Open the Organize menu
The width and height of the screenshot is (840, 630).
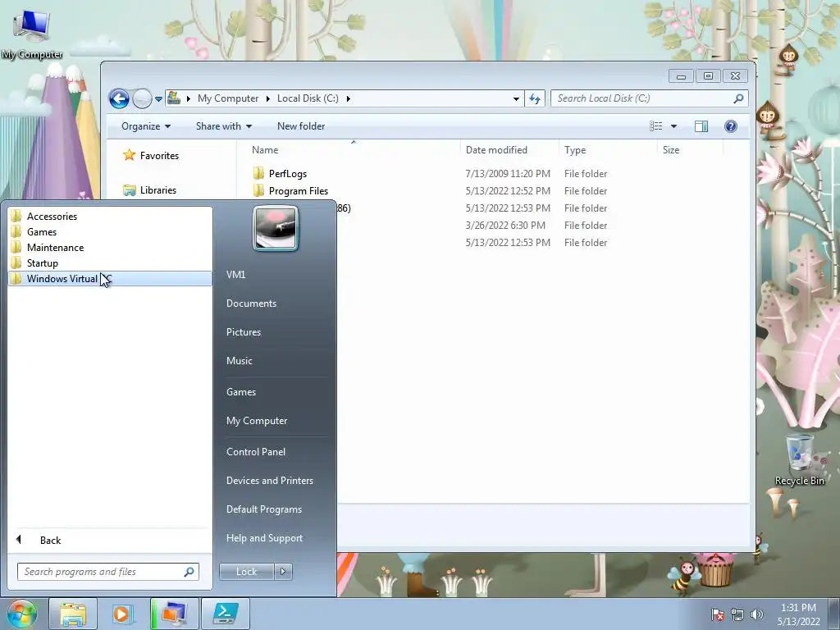[x=146, y=126]
